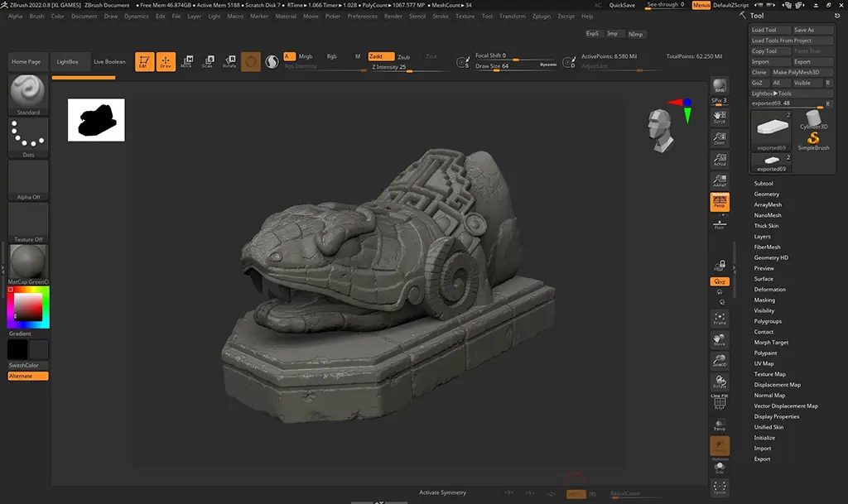Click the AAHalf icon
This screenshot has height=504, width=848.
(x=720, y=180)
